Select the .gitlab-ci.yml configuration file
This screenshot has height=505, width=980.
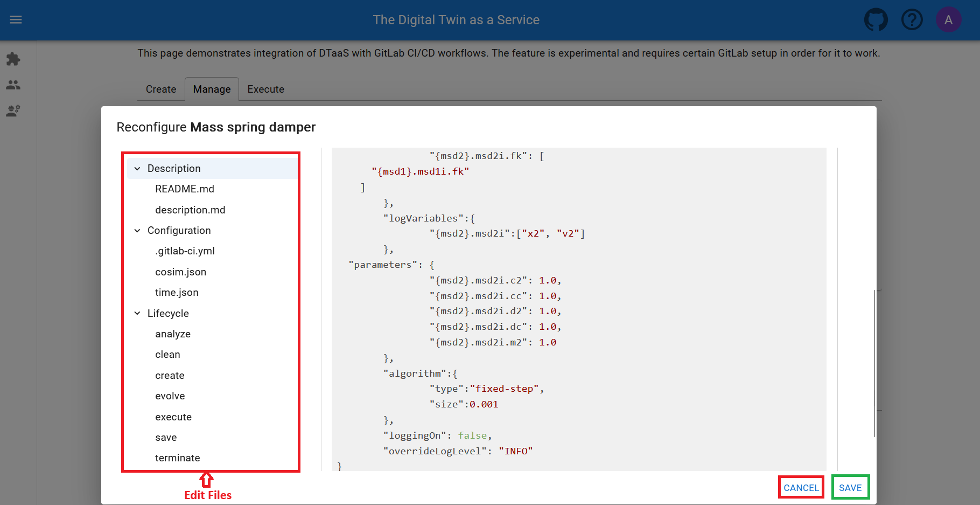(x=185, y=251)
